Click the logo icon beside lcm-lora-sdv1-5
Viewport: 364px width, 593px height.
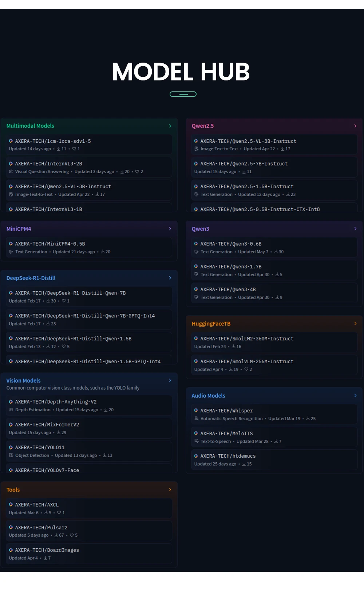click(x=11, y=141)
